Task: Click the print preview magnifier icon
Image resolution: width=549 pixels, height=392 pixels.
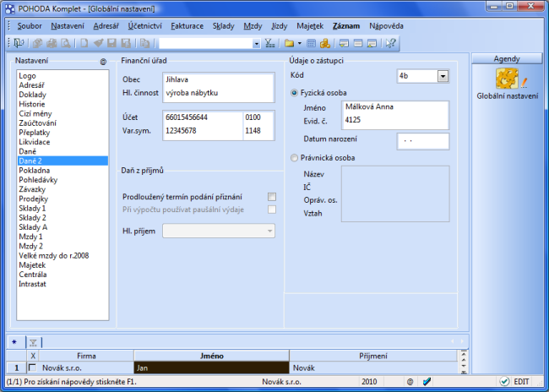Action: 66,43
